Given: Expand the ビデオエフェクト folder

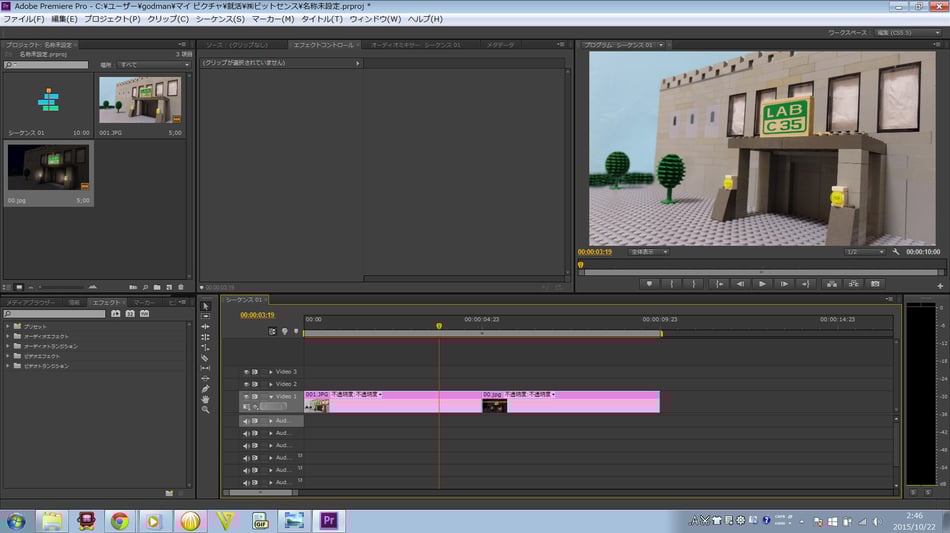Looking at the screenshot, I should (x=8, y=356).
